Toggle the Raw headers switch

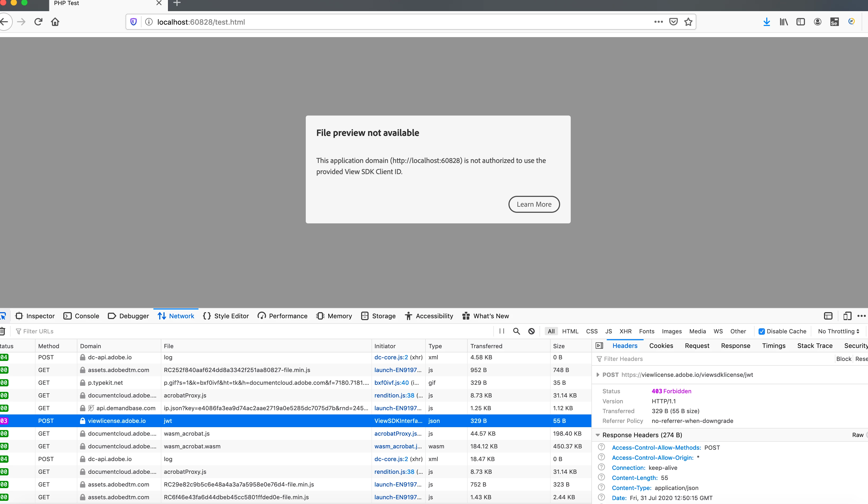coord(865,435)
